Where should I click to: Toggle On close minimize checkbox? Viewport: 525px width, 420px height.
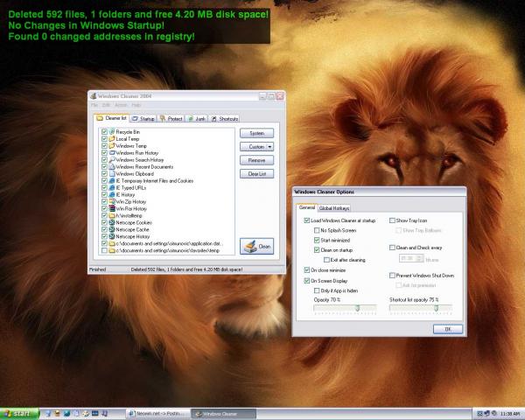coord(306,270)
